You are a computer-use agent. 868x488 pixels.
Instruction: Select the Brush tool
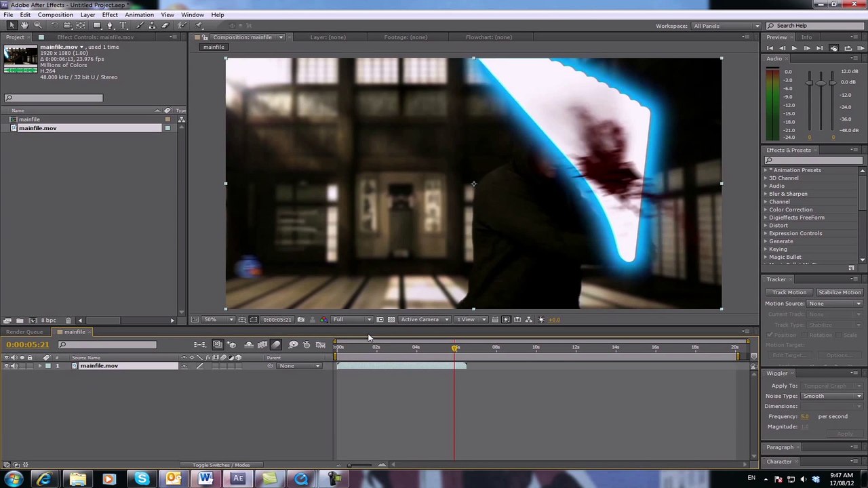(140, 26)
